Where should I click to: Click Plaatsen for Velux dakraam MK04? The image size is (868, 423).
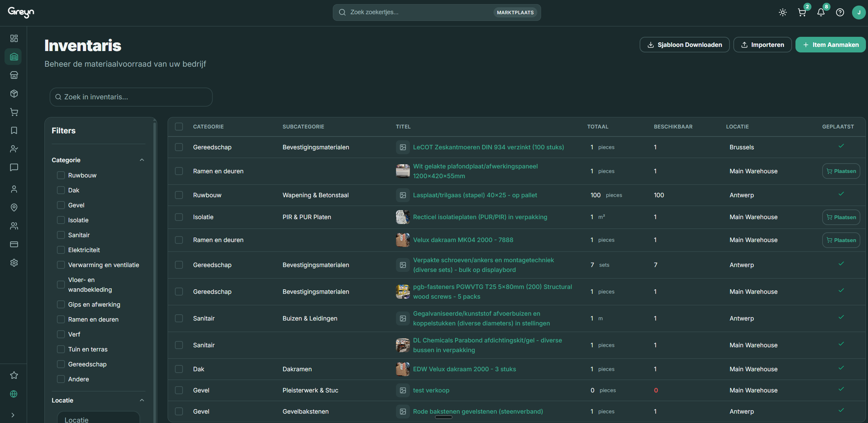[x=841, y=240]
